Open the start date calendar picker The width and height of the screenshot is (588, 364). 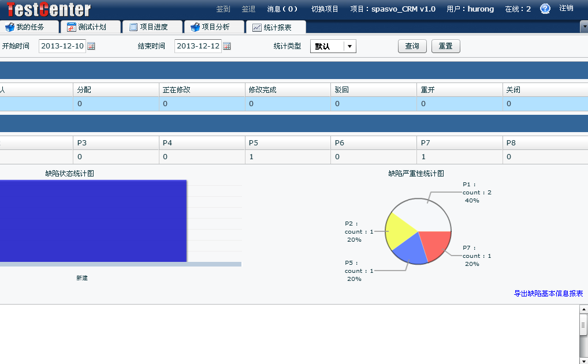(x=91, y=46)
